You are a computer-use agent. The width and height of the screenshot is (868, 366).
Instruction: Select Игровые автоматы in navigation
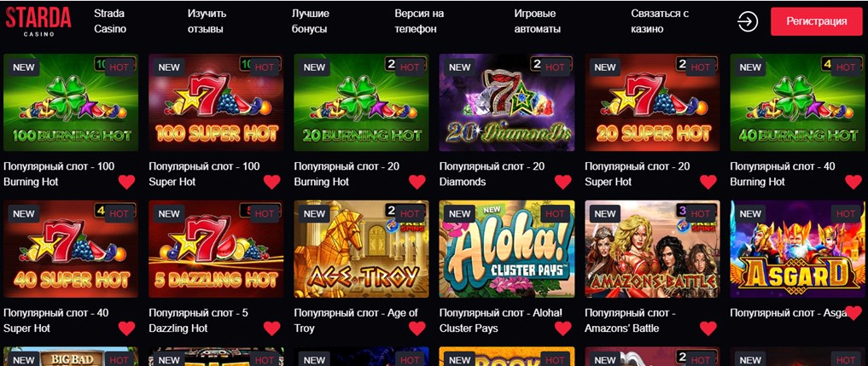pos(538,21)
